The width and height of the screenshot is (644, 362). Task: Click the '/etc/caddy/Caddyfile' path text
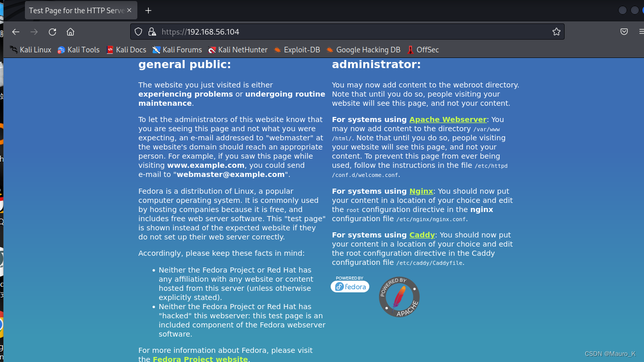coord(429,263)
